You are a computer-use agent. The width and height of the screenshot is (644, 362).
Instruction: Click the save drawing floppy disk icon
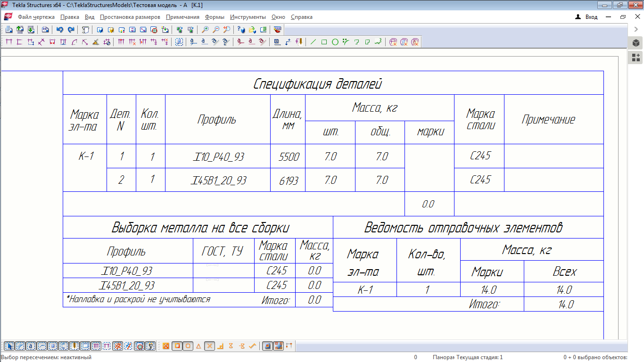pyautogui.click(x=45, y=30)
